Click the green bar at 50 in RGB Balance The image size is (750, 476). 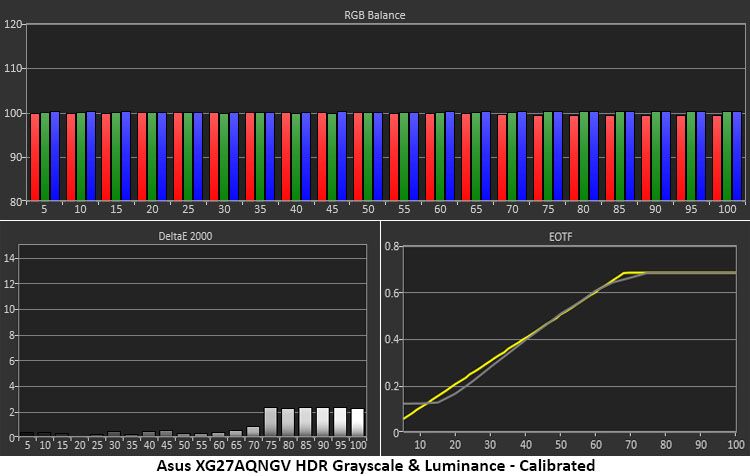[368, 156]
